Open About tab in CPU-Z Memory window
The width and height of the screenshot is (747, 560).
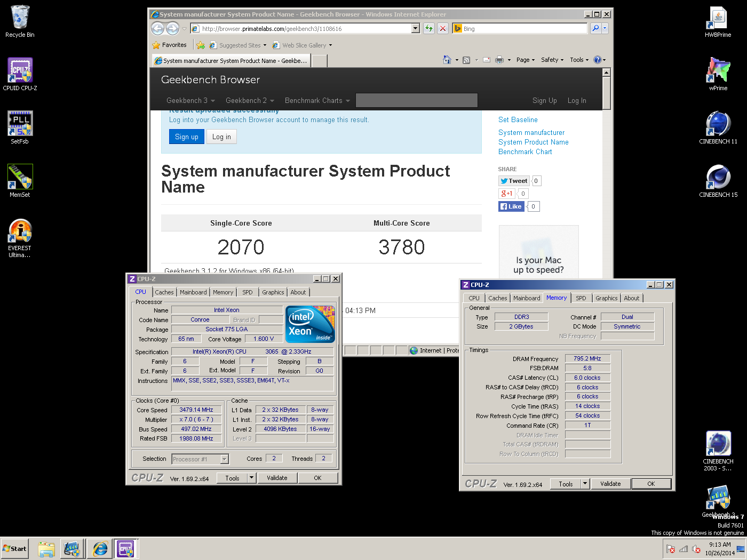[632, 298]
